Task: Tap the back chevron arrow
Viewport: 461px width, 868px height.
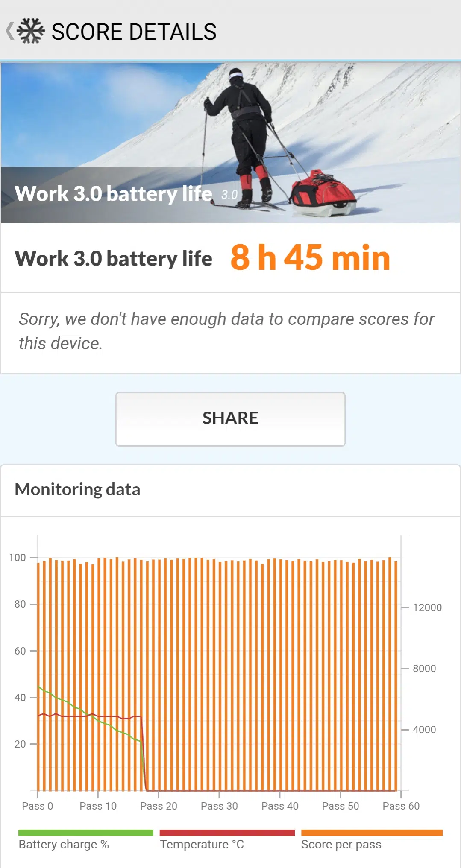Action: [9, 31]
